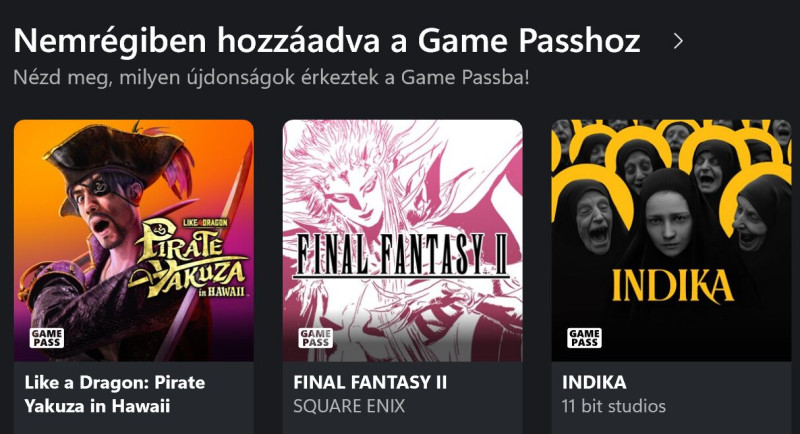This screenshot has height=434, width=800.
Task: Click Game Pass badge on Final Fantasy II cover
Action: pyautogui.click(x=316, y=338)
